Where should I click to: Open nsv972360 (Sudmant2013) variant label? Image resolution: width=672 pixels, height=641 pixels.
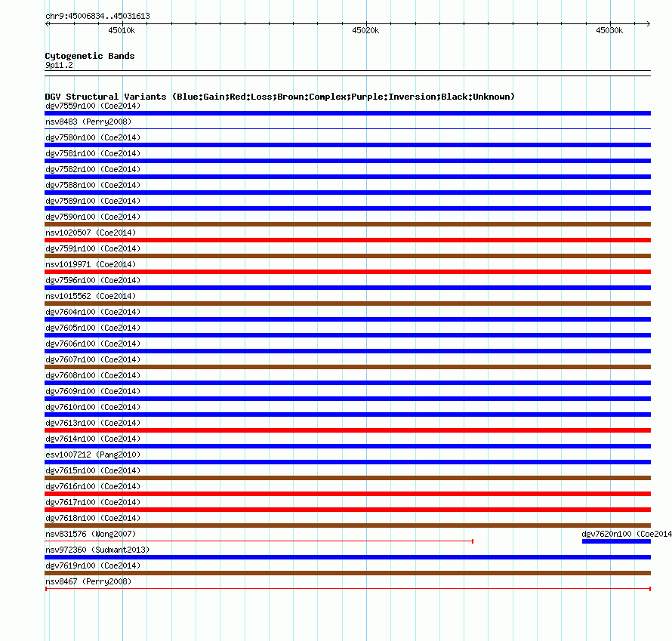97,550
